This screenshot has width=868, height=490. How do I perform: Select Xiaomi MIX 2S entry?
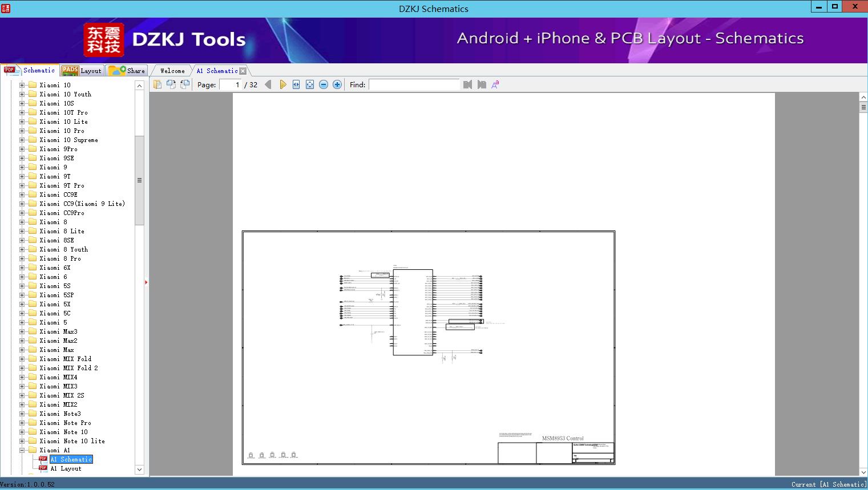click(x=62, y=395)
